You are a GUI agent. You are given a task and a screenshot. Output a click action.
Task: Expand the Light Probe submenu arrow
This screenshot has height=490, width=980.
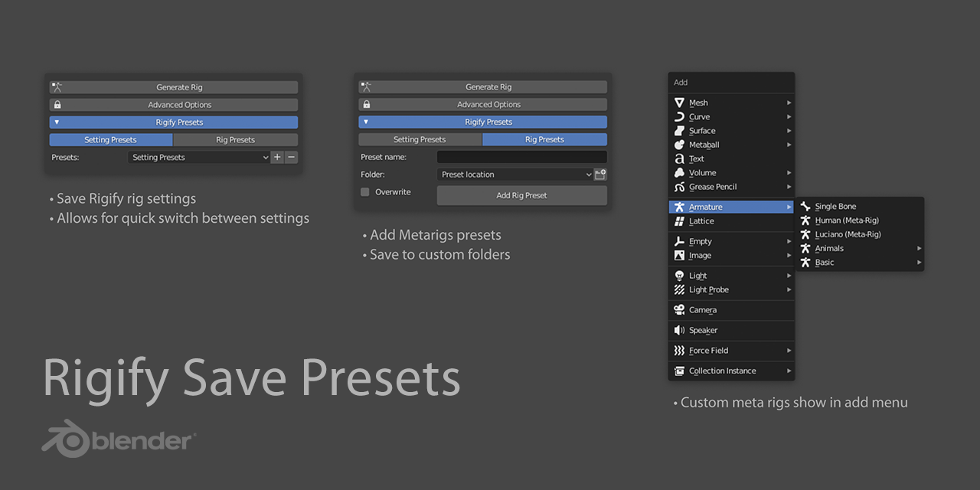[789, 289]
